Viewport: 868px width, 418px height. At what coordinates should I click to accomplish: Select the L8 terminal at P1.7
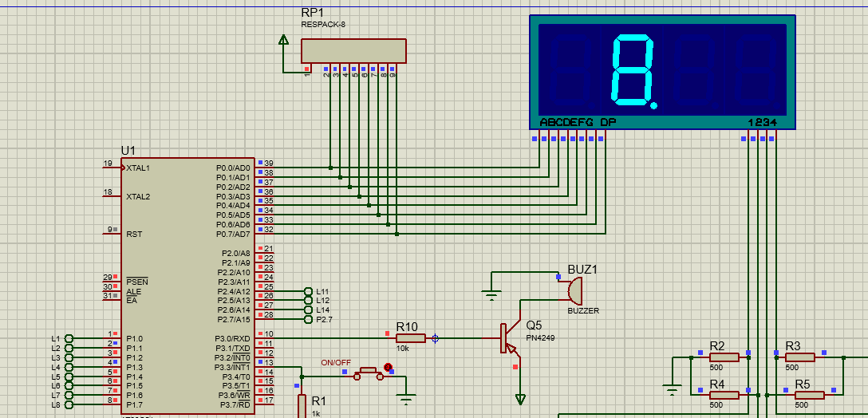(69, 405)
